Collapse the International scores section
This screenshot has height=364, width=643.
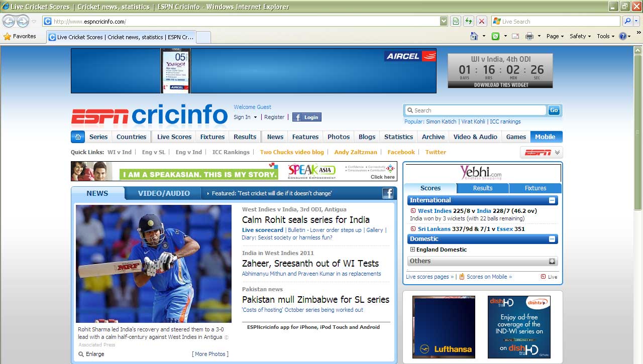pos(552,200)
